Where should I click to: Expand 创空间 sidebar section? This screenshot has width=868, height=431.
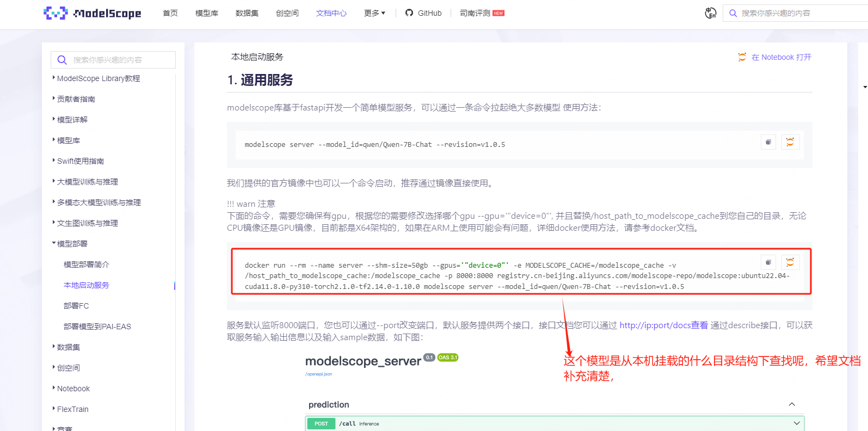pos(66,368)
